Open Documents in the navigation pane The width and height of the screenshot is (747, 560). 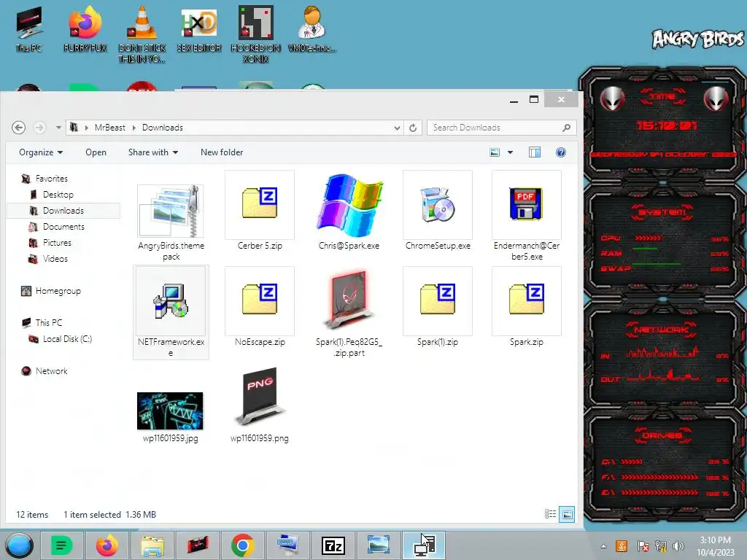pos(63,227)
